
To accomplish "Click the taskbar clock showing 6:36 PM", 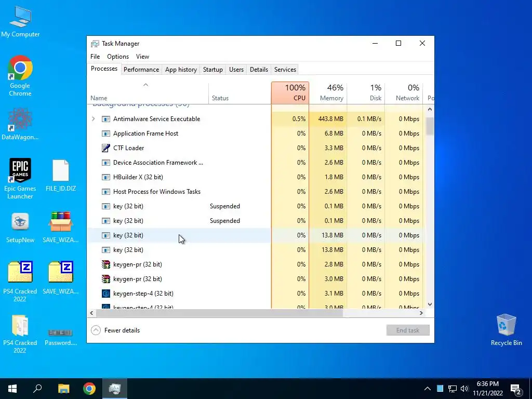I will (x=487, y=389).
